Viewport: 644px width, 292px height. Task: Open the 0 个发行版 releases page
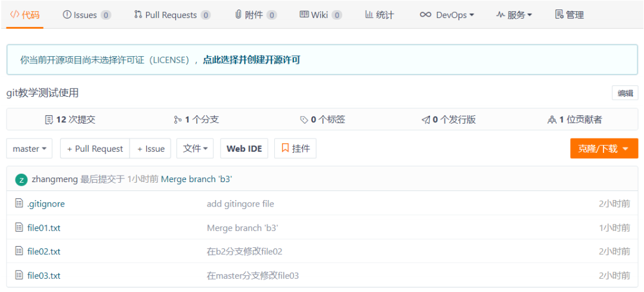448,119
